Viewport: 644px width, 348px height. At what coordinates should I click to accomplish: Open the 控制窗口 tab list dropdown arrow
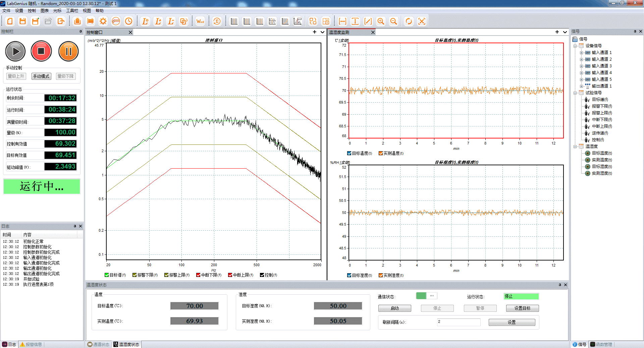click(323, 32)
